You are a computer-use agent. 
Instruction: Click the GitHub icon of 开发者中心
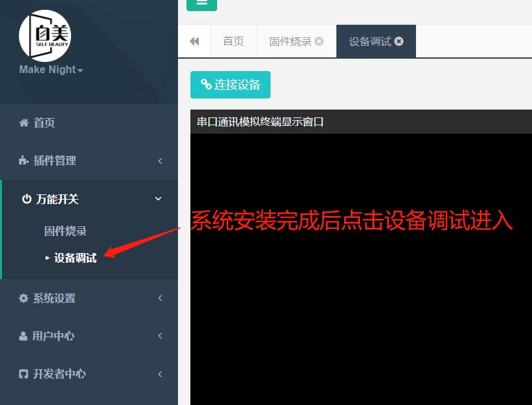point(23,374)
